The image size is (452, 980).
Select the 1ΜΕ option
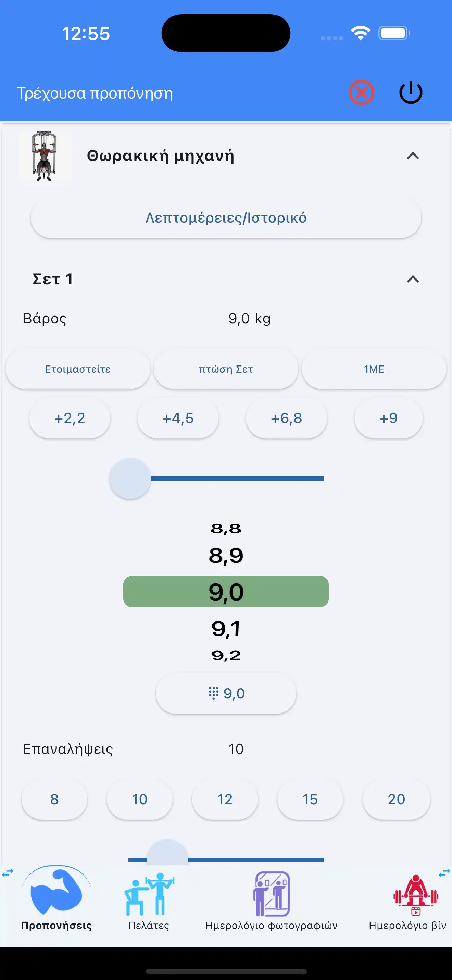374,369
